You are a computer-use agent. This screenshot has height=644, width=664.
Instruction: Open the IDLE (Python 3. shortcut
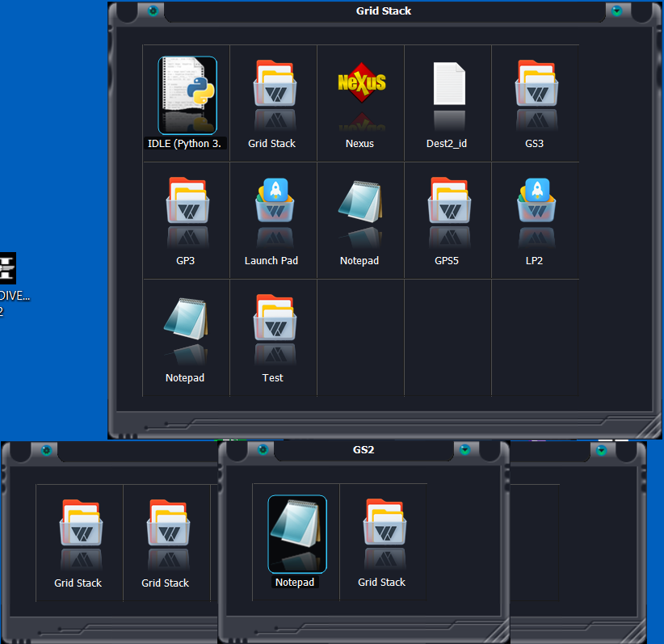(x=187, y=95)
